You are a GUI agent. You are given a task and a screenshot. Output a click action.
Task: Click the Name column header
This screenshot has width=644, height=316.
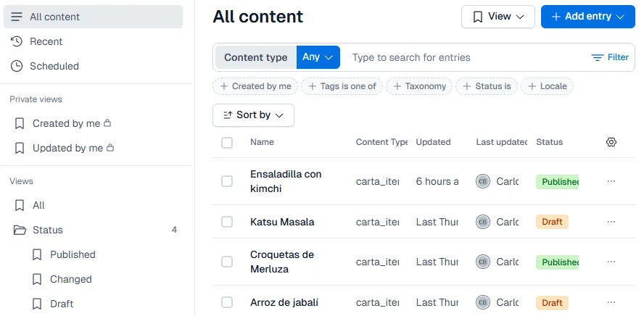coord(262,142)
